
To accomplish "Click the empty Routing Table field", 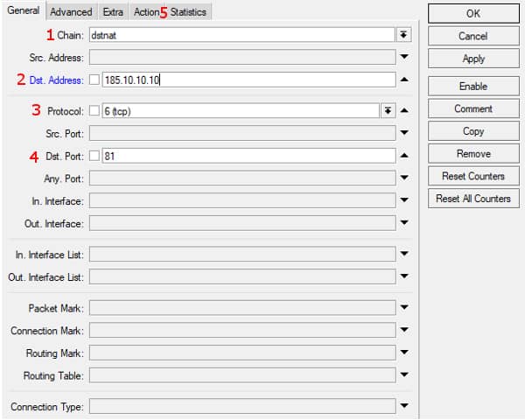I will coord(242,375).
